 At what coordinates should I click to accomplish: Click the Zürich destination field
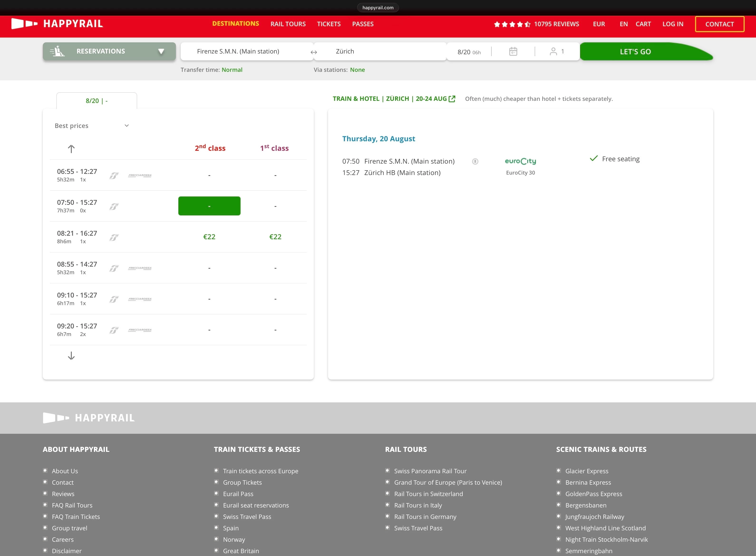click(x=380, y=52)
